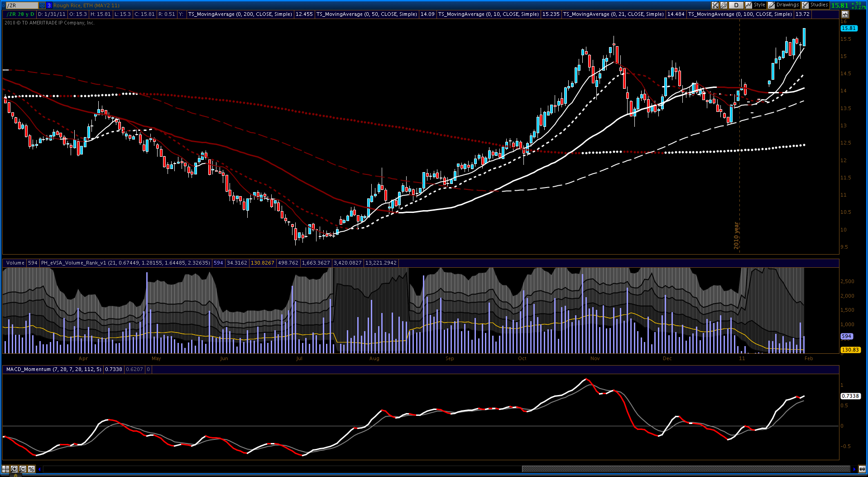
Task: Click the yellow double chevron expander at the bottom
Action: click(15, 475)
